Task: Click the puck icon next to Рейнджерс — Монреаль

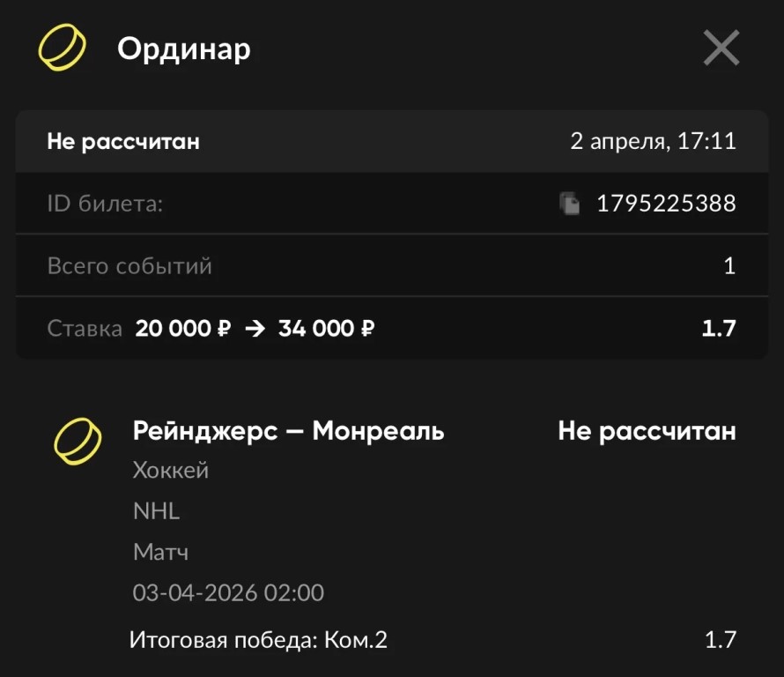Action: [78, 440]
